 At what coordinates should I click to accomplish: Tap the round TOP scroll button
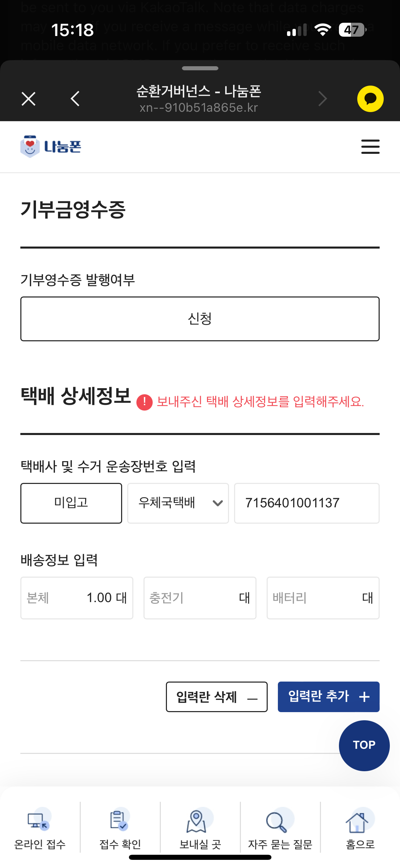(364, 745)
